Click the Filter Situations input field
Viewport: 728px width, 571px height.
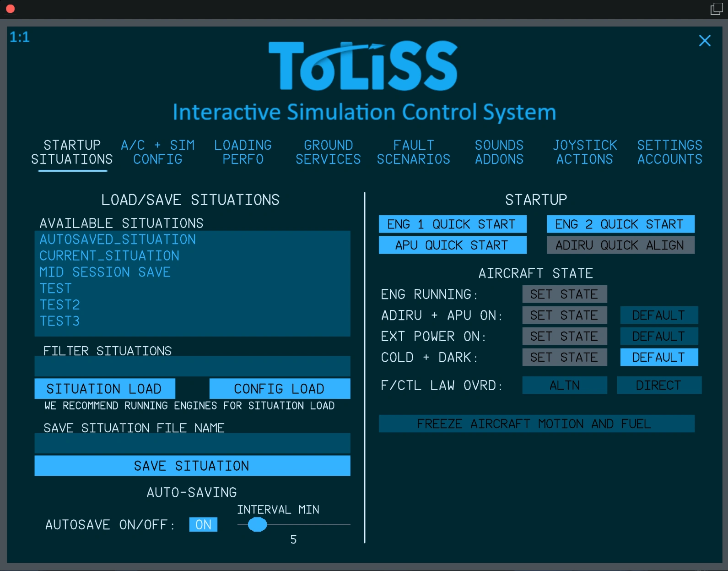(x=192, y=367)
